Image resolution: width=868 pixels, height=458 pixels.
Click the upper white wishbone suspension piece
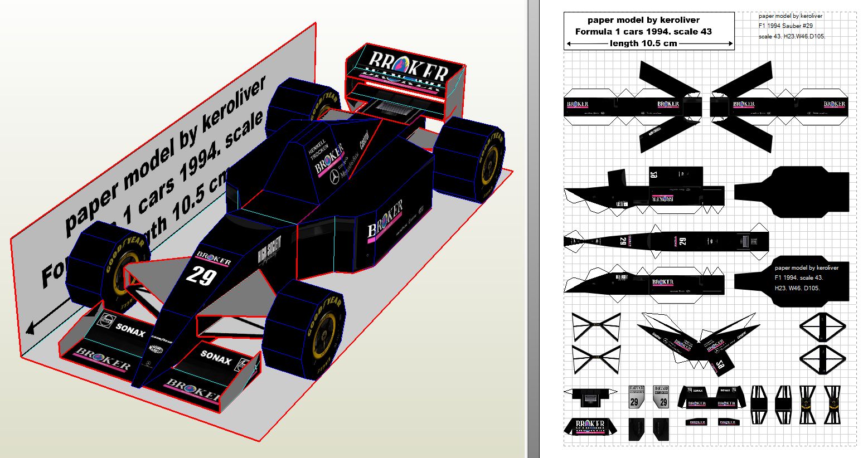click(596, 327)
